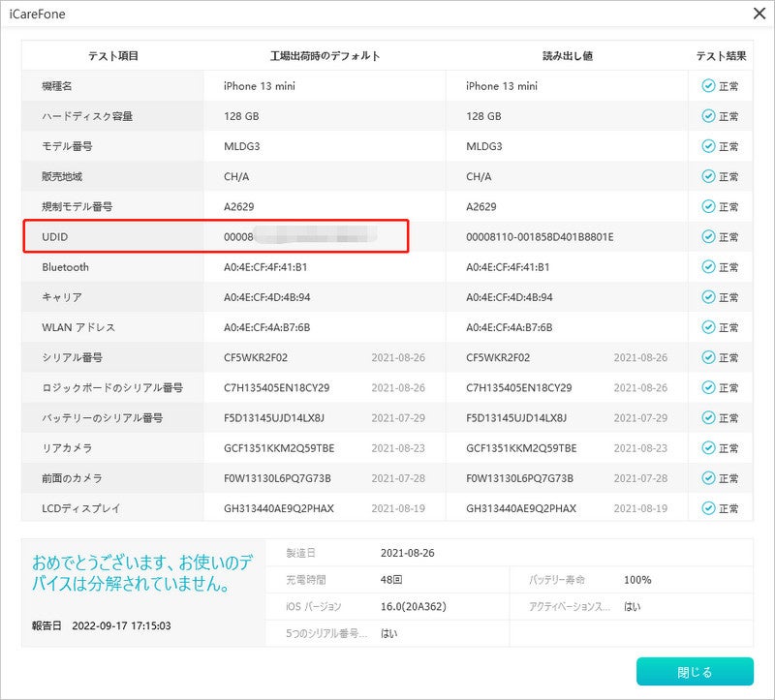Click the check icon in Bluetooth row

click(708, 267)
